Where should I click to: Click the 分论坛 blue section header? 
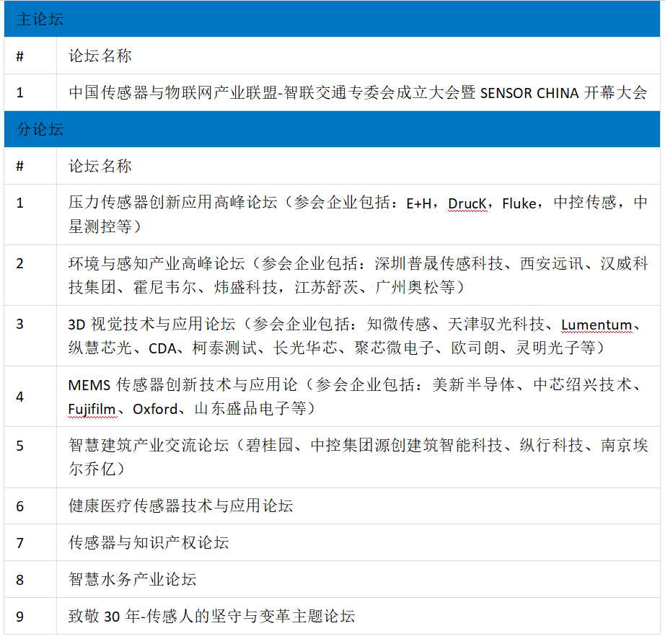click(x=332, y=129)
